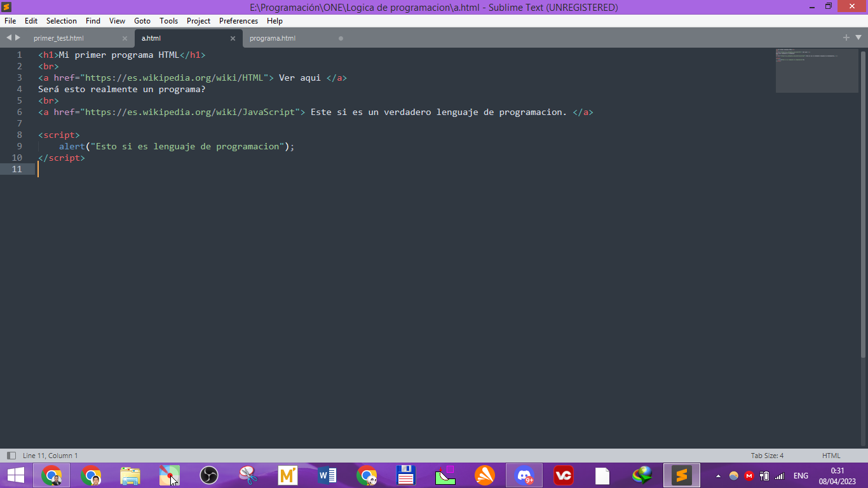Open the floppy disk app on taskbar
Viewport: 868px width, 488px height.
click(406, 475)
